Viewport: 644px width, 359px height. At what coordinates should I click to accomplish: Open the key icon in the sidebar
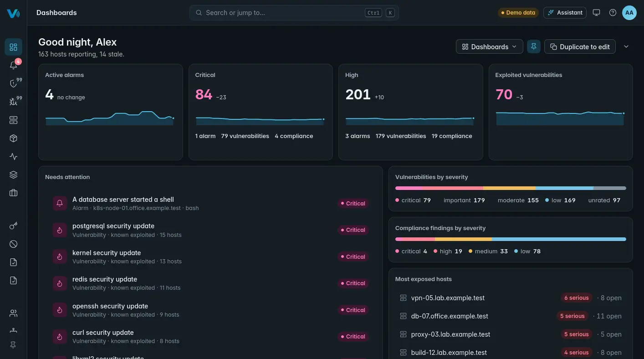pos(13,226)
